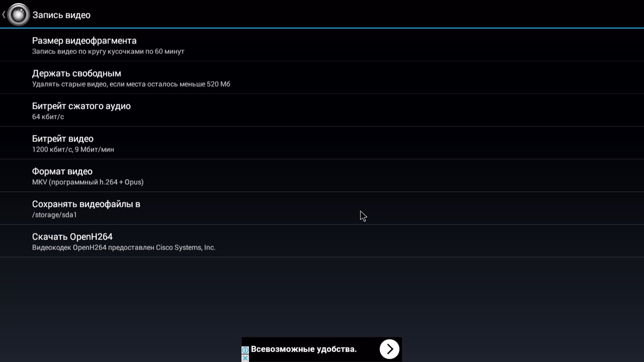Click the 'Всевозможные удобства.' ad text
The width and height of the screenshot is (644, 362).
304,349
